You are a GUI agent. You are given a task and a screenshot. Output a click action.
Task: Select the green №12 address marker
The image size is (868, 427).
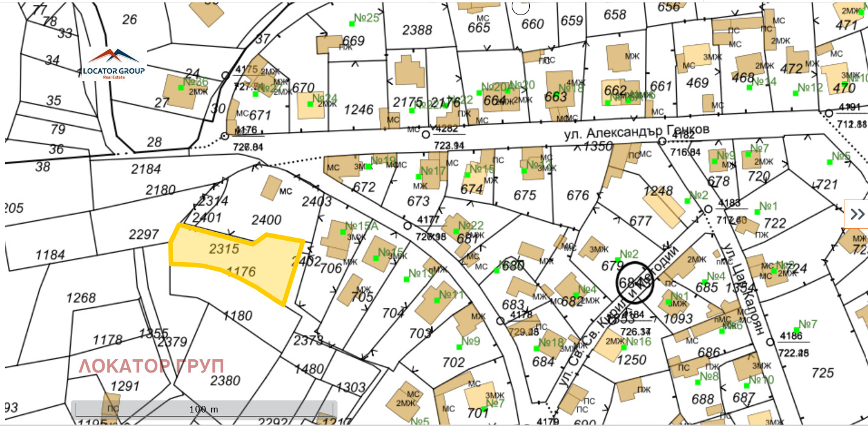(x=795, y=93)
